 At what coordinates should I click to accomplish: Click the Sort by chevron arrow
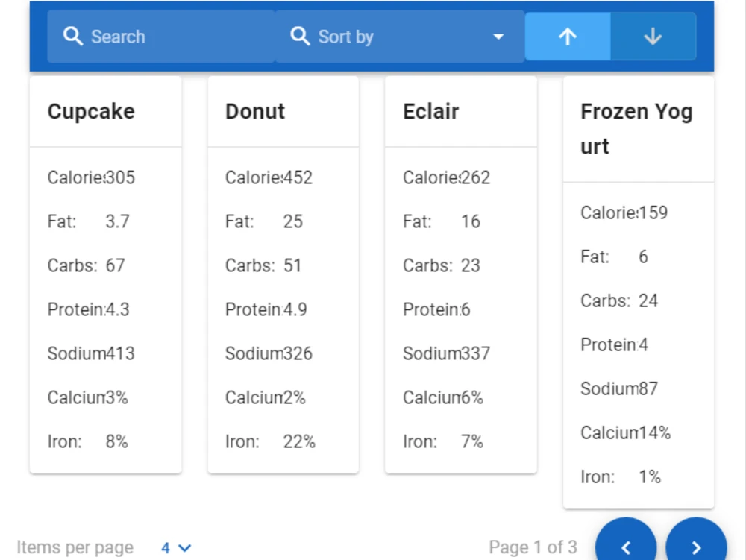pos(498,36)
